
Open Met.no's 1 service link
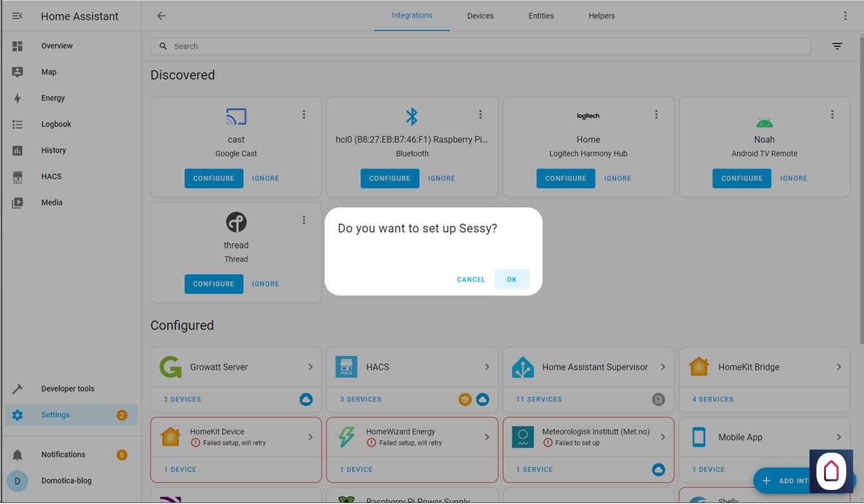[x=534, y=470]
